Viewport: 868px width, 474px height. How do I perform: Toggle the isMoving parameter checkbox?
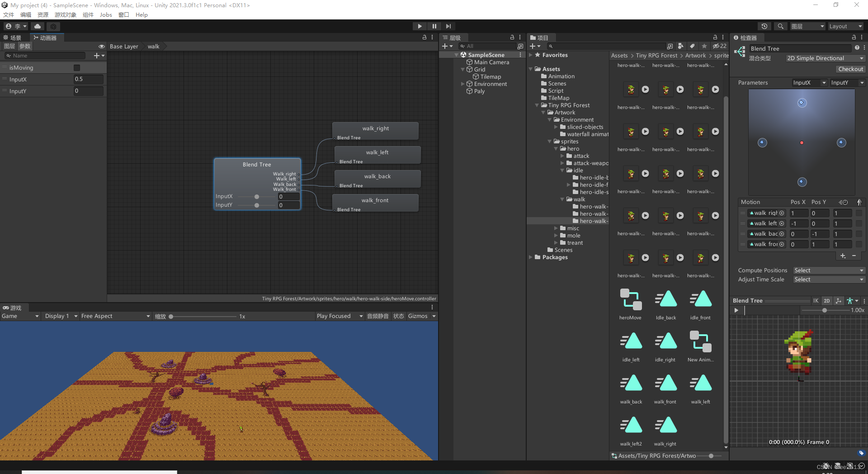(x=77, y=67)
